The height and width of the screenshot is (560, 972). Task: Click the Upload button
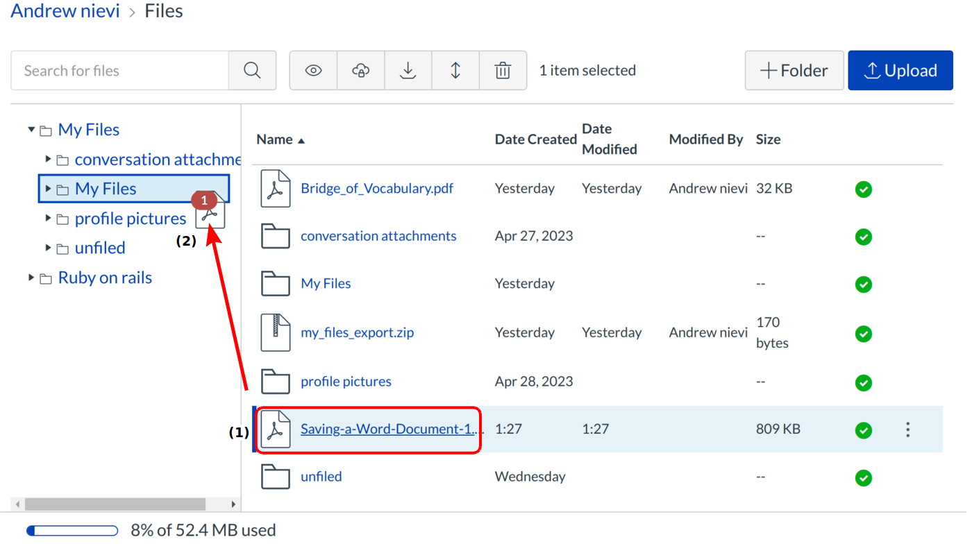[900, 70]
